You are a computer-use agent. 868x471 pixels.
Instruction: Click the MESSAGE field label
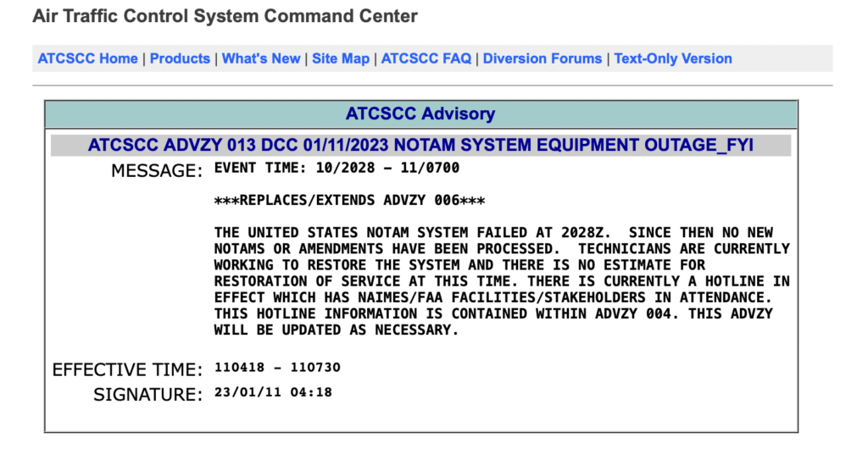(x=157, y=170)
